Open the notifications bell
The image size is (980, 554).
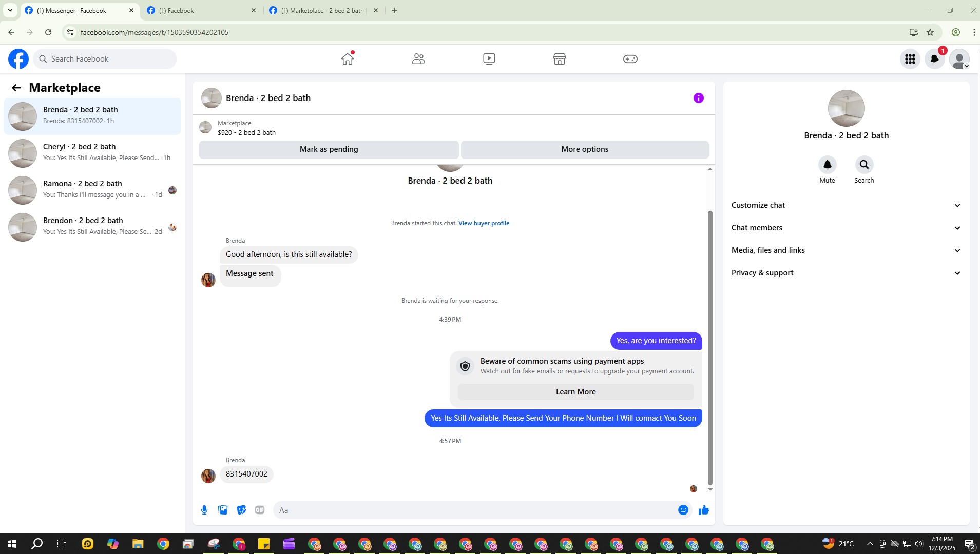coord(935,59)
